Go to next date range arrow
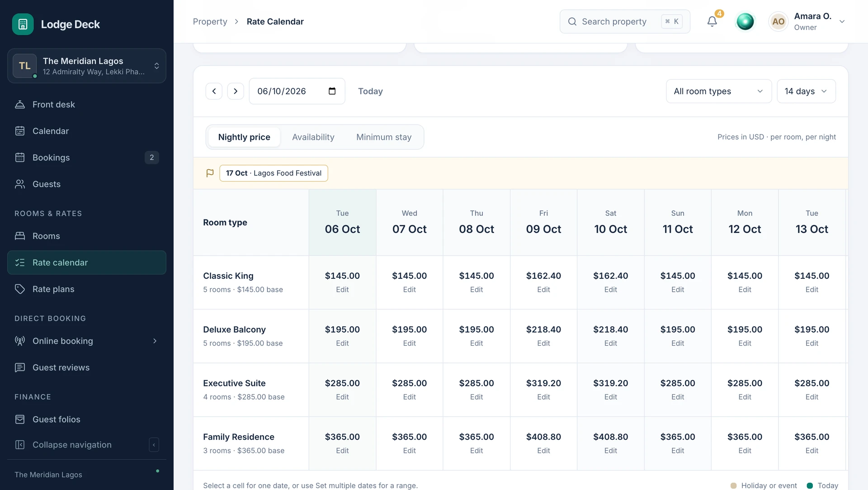868x490 pixels. coord(236,91)
